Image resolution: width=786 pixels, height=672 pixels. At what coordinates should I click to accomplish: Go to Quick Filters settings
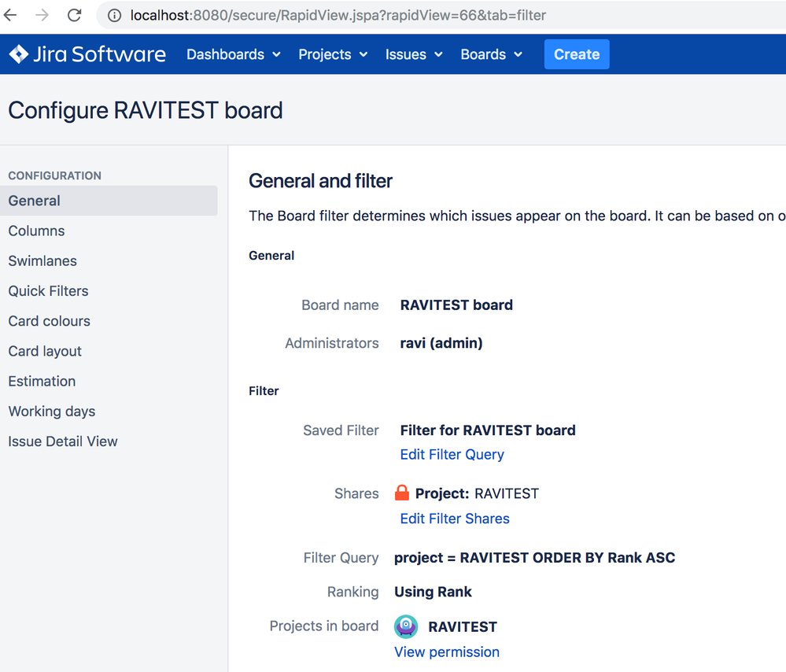(48, 291)
